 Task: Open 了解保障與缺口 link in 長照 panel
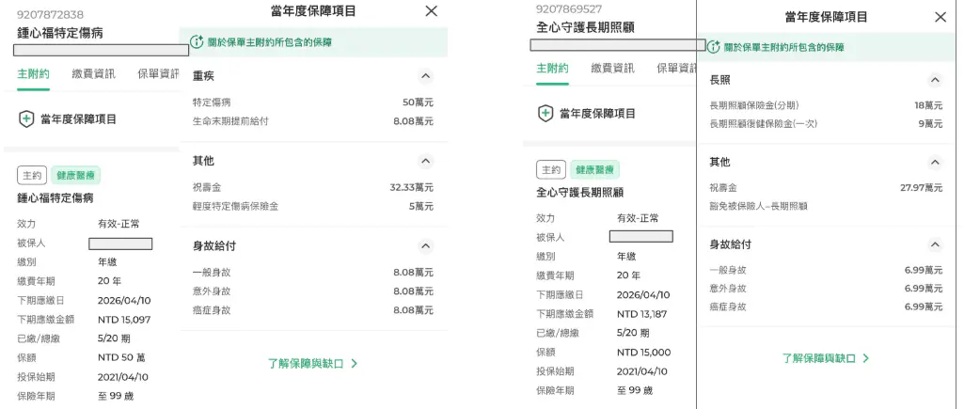pyautogui.click(x=826, y=358)
